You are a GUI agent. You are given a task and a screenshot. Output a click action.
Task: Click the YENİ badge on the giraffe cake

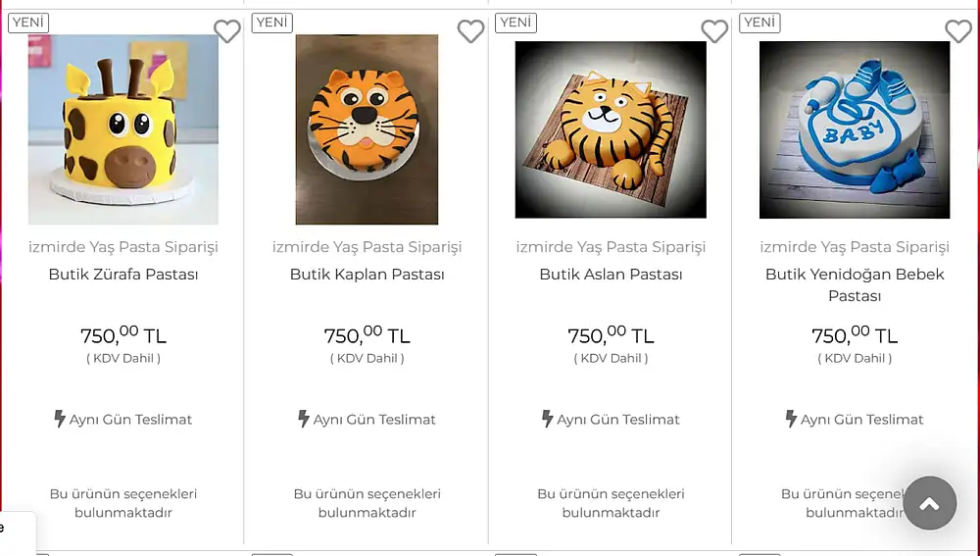click(28, 23)
